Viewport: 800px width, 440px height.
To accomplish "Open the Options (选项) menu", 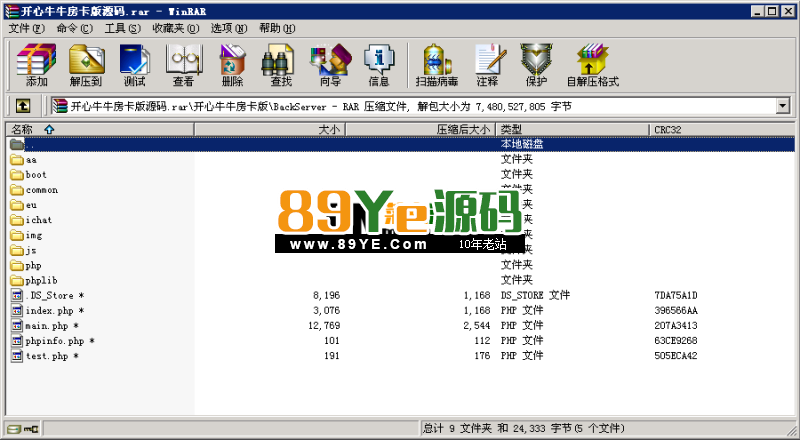I will click(229, 29).
